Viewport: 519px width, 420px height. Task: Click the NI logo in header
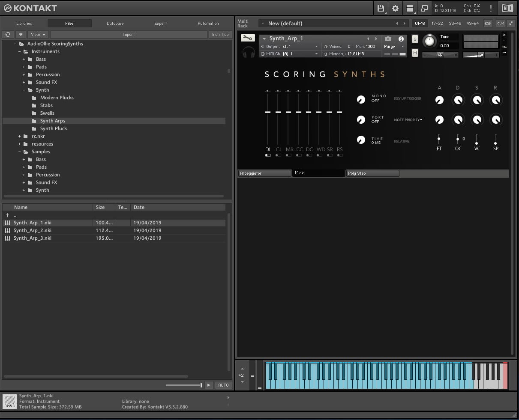click(x=507, y=8)
